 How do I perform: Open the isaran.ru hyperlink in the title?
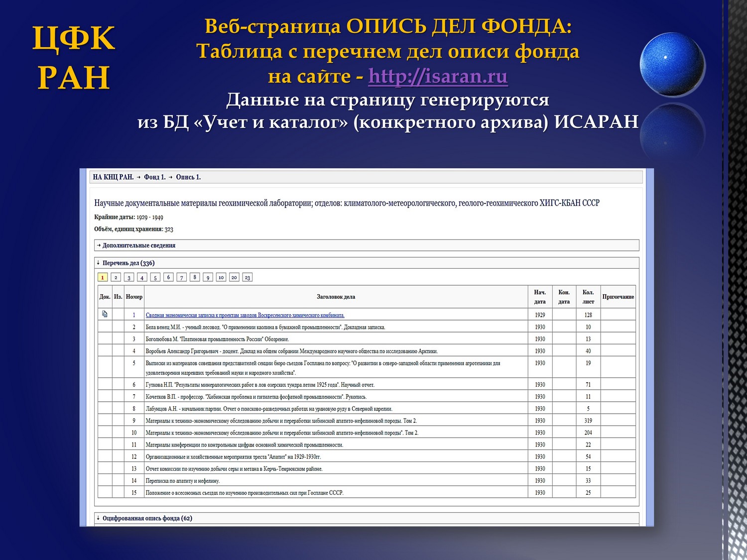click(x=438, y=76)
